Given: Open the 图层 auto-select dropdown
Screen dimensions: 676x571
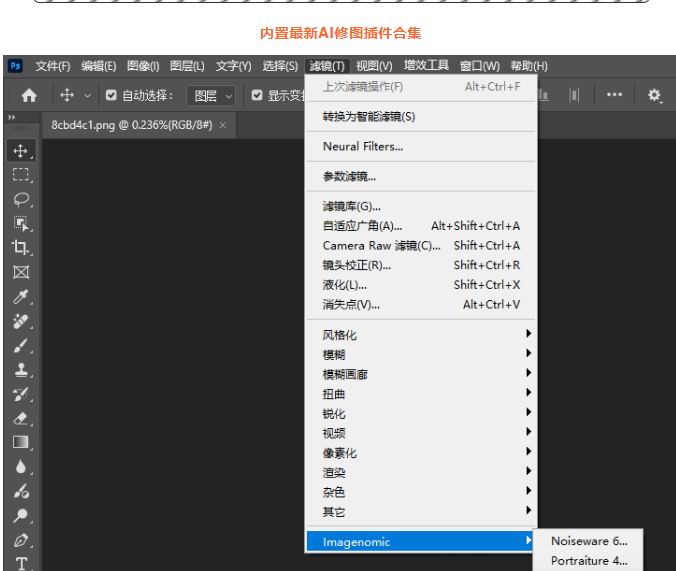Looking at the screenshot, I should tap(211, 95).
